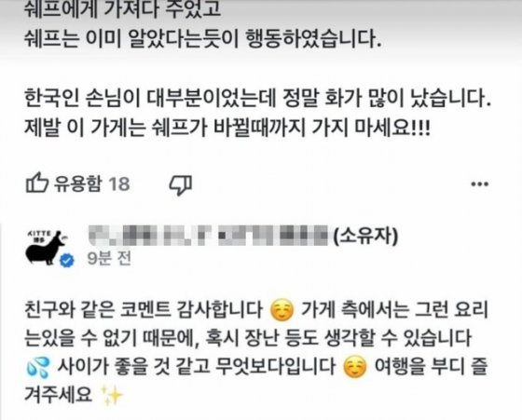Click the thumbs-down icon on the review
The image size is (522, 420).
pos(181,184)
